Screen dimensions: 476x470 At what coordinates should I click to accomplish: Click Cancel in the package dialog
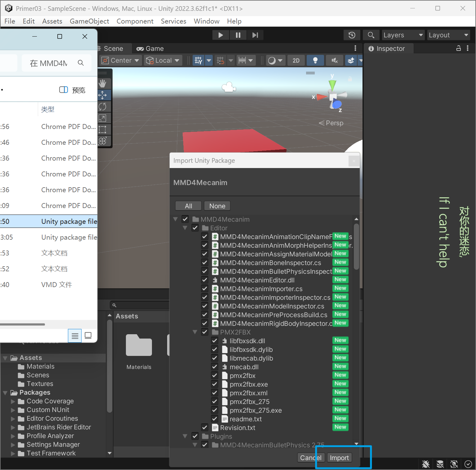[311, 458]
